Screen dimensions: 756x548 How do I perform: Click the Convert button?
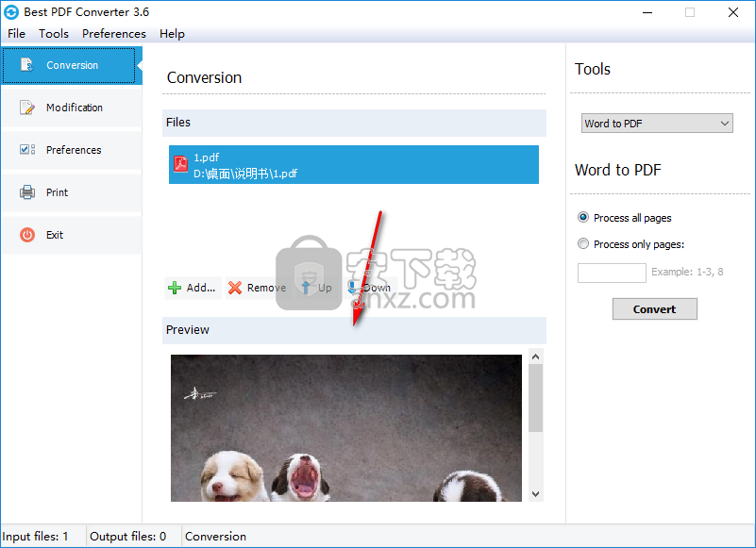coord(655,309)
